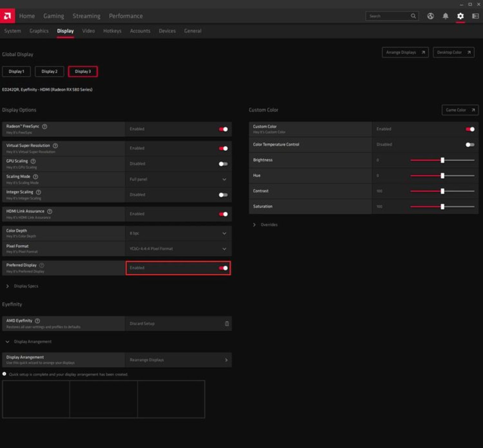Toggle HDMI Link Assurance switch
The height and width of the screenshot is (448, 483).
pos(223,214)
